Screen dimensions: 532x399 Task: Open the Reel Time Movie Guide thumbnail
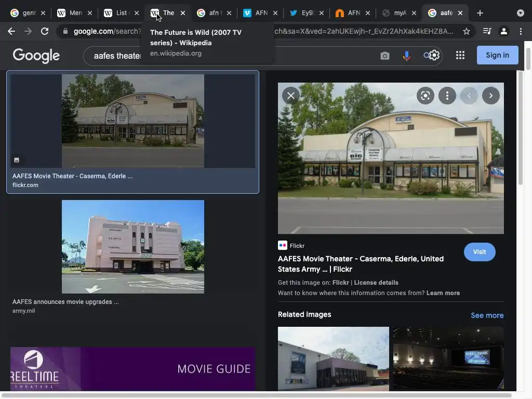(x=132, y=368)
